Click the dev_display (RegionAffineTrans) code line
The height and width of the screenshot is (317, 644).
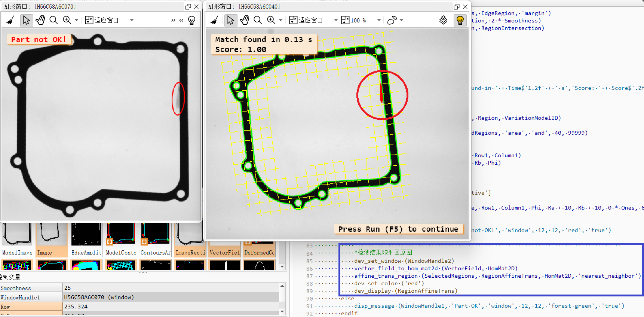tap(406, 291)
